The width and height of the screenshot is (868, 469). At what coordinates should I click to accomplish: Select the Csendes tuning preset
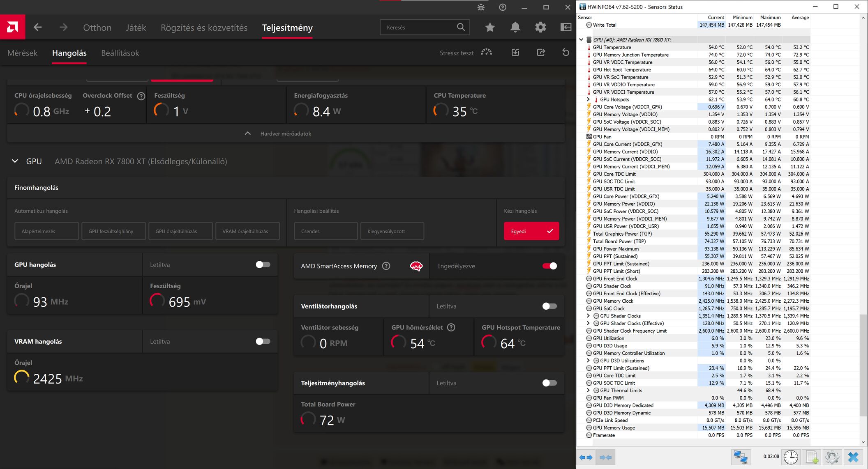[326, 231]
